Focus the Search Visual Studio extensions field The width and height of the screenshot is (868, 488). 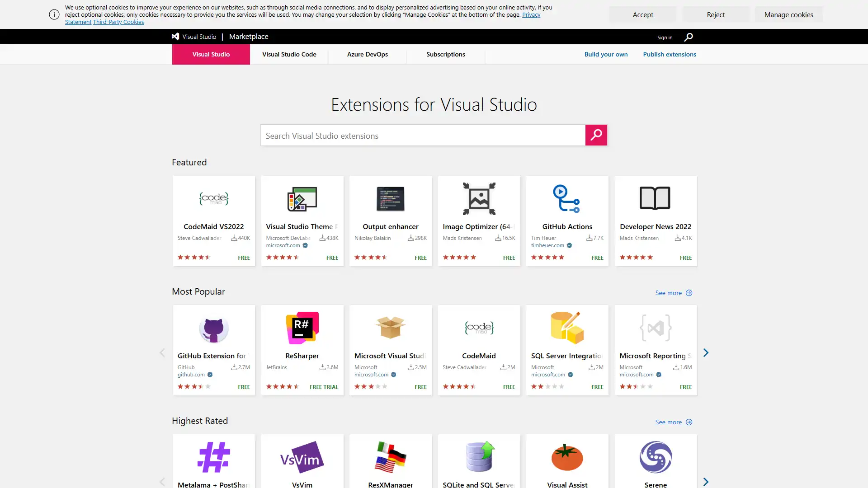423,135
